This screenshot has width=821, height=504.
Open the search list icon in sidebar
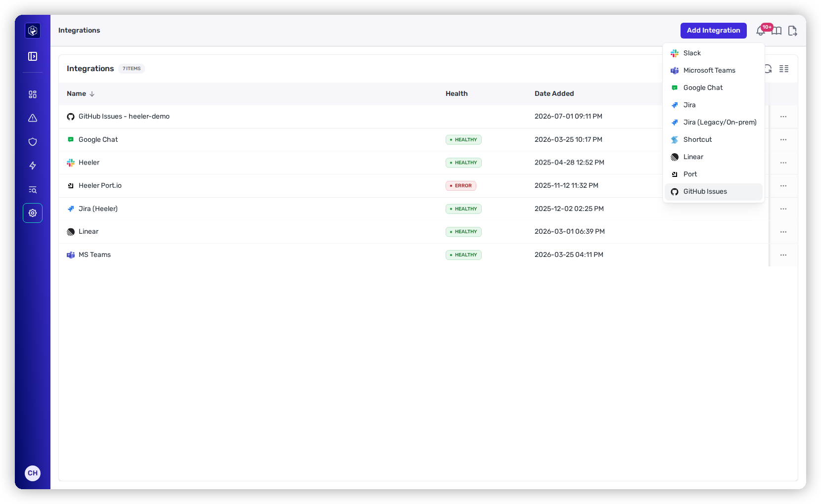[x=33, y=190]
